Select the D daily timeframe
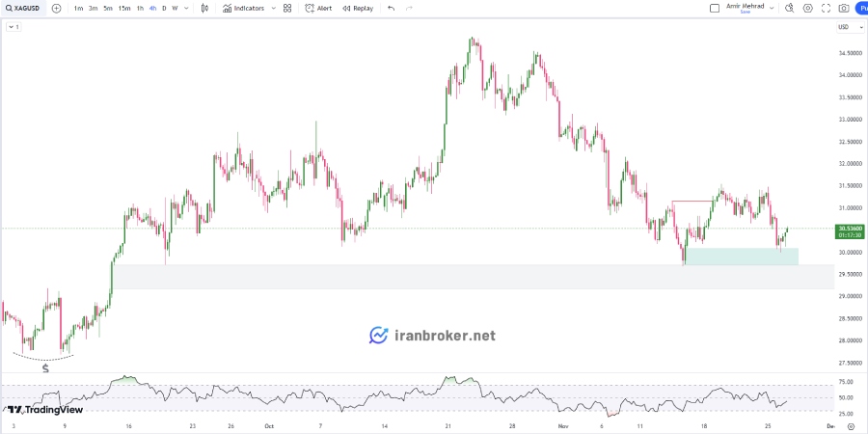The image size is (868, 434). click(164, 9)
